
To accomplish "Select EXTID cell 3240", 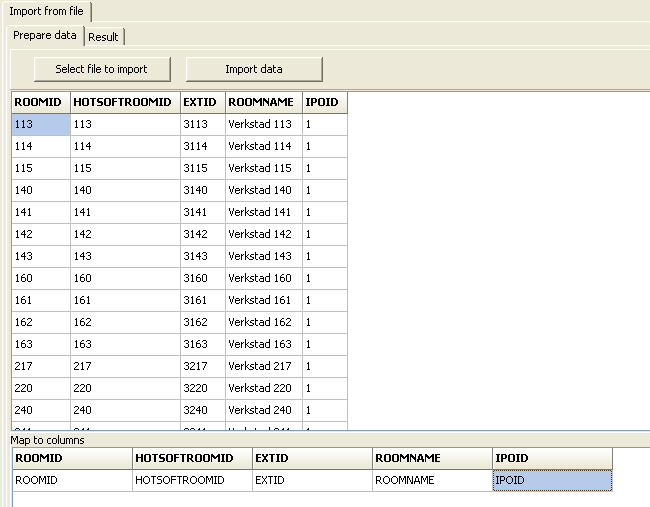I will [202, 410].
